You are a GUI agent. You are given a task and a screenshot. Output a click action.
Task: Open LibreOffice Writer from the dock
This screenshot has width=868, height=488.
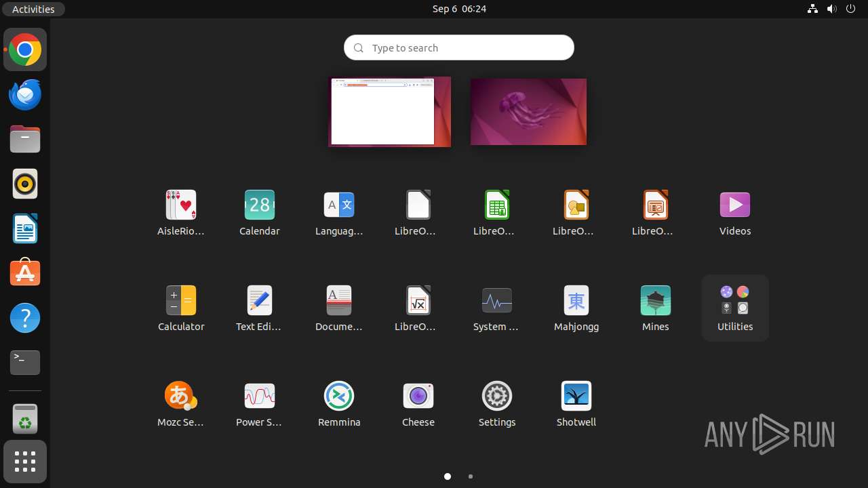25,228
